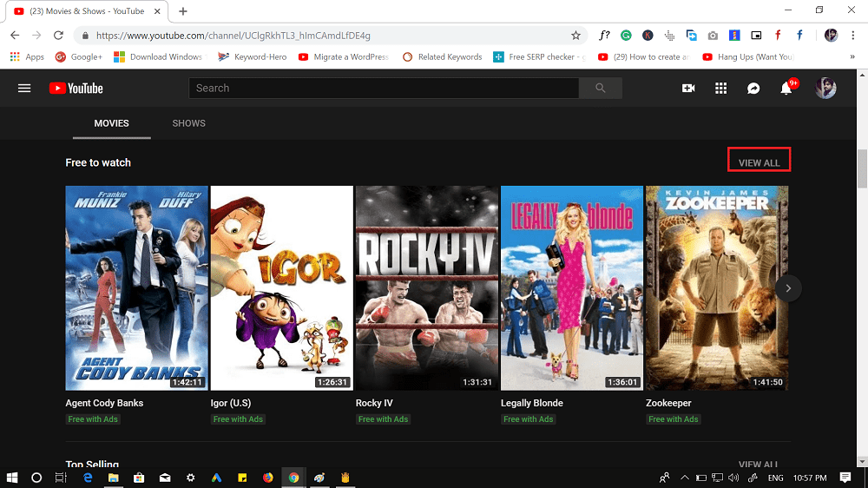Click the Rocky IV title link
Screen dimensions: 868x488
coord(374,403)
